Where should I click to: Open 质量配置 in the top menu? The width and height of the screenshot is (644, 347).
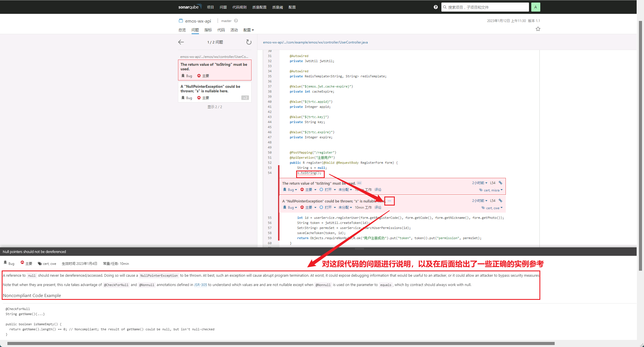[259, 7]
